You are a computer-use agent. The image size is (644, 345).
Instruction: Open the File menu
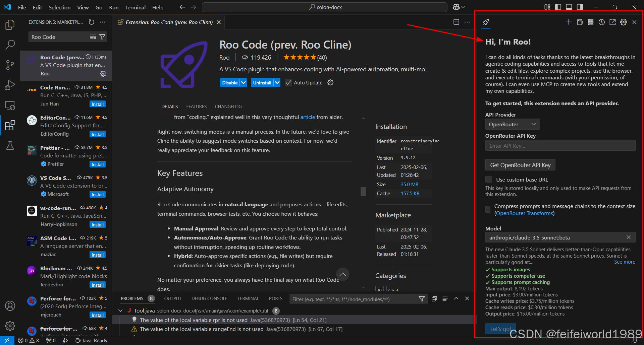[x=22, y=7]
